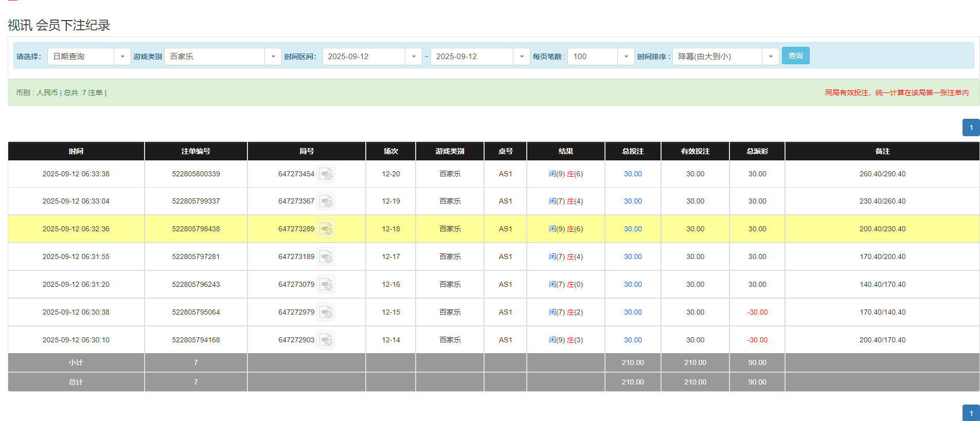
Task: Select the highlighted row order 522805798438
Action: (195, 229)
